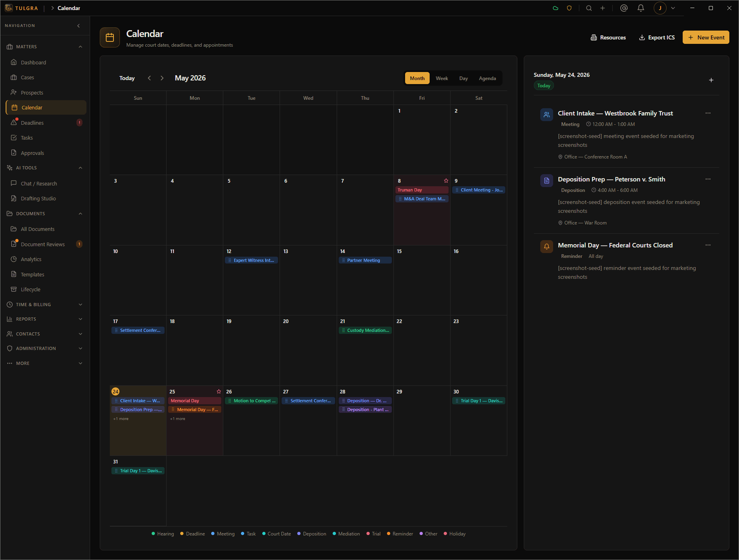The width and height of the screenshot is (739, 560).
Task: Open options for Memorial Day reminder
Action: click(x=708, y=245)
